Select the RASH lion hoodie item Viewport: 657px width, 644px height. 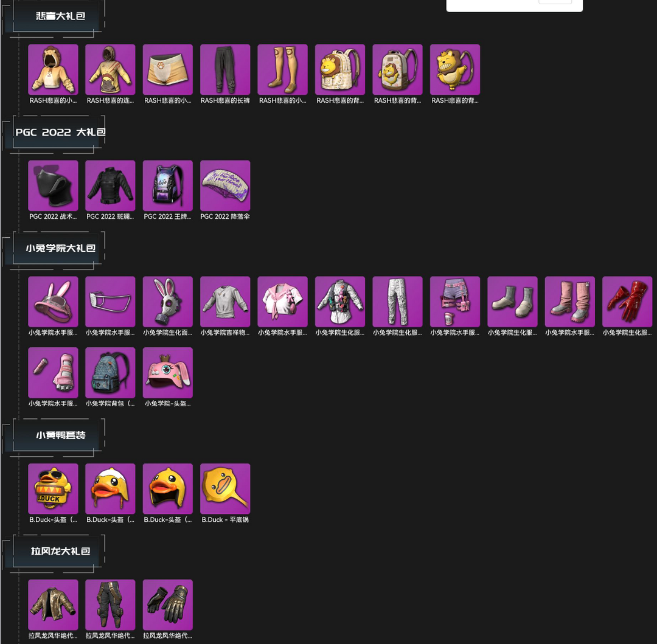pos(53,69)
